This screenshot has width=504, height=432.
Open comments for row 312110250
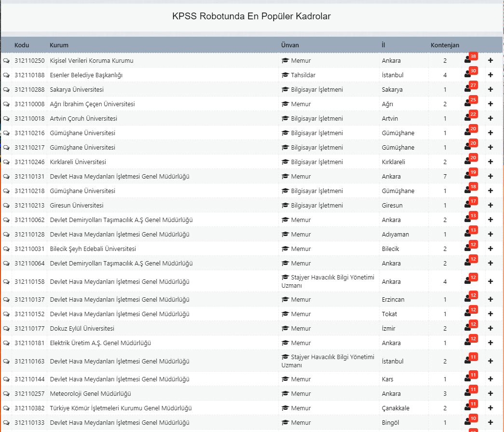[6, 60]
